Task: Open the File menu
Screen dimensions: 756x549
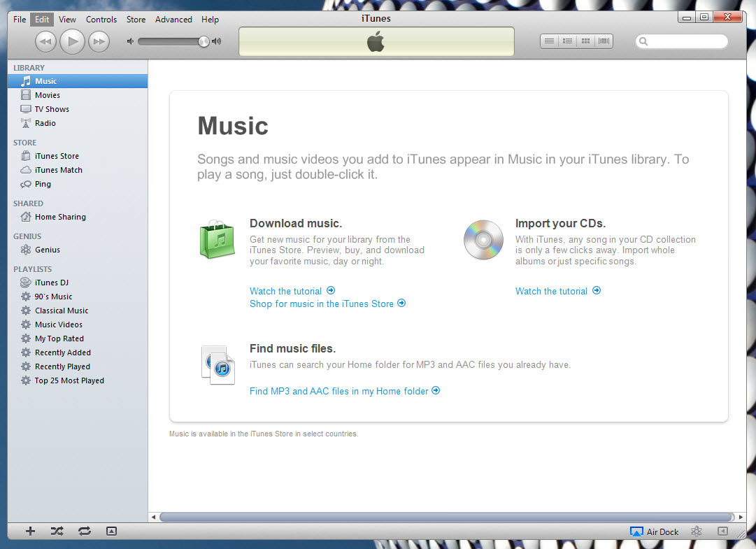Action: pos(20,20)
